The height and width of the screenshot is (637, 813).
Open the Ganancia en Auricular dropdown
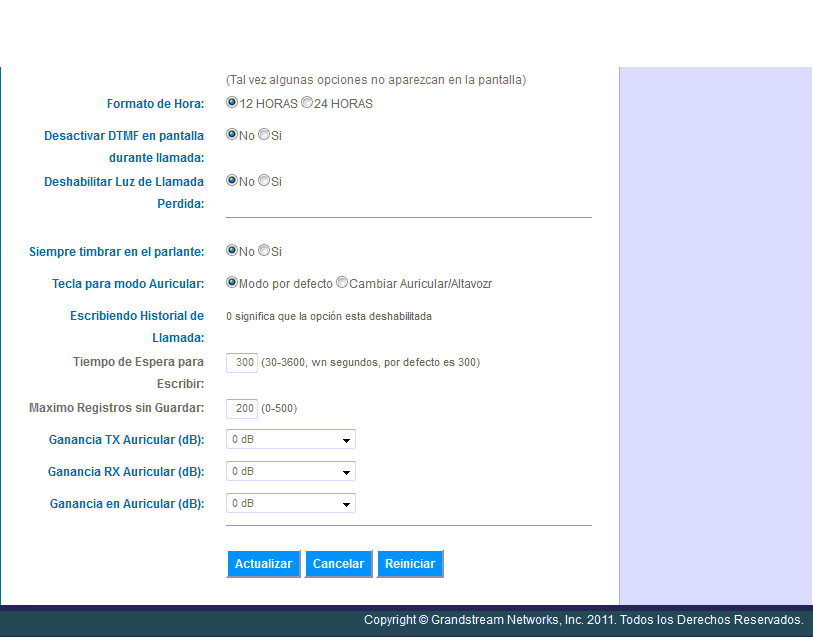(291, 503)
